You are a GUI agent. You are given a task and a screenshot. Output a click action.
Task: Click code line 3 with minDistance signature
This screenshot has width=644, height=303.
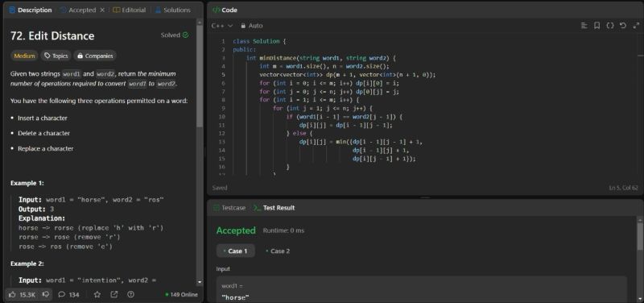click(320, 58)
